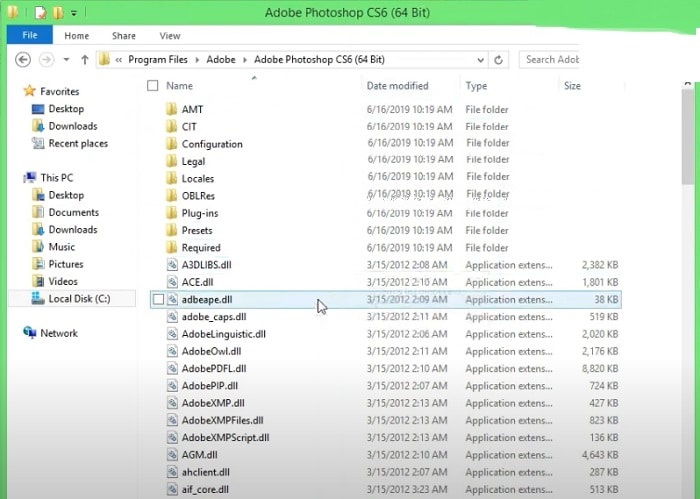Click ACE.dll file icon

[x=172, y=282]
